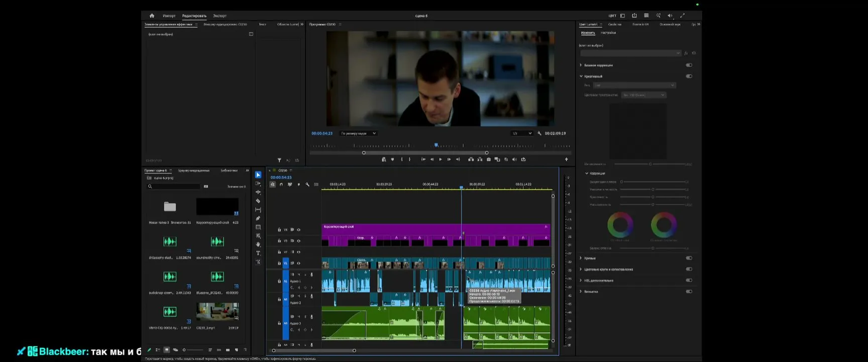This screenshot has height=362, width=868.
Task: Toggle the Basic Correction section switch
Action: pyautogui.click(x=689, y=65)
